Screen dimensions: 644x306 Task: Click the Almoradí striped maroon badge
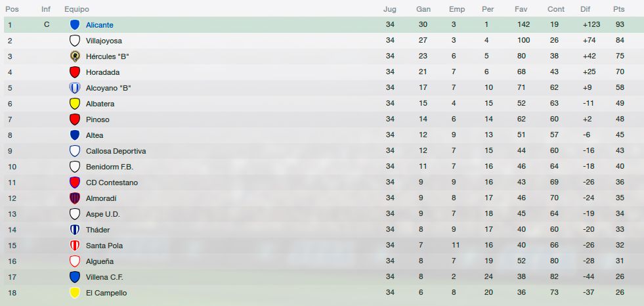(75, 198)
